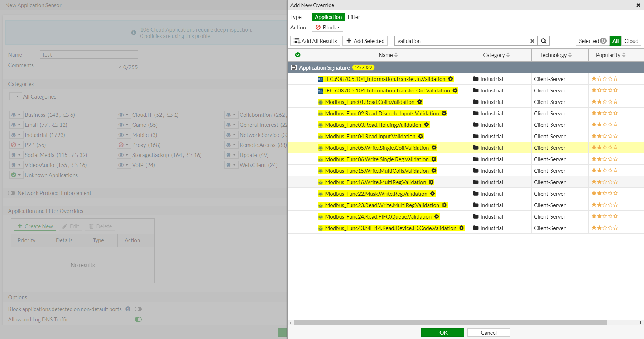Collapse the Application Signature group

(294, 67)
